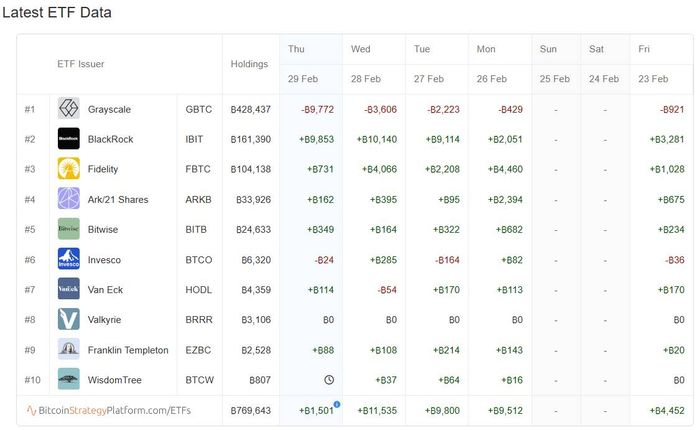Click Fidelity holdings value B104,138
This screenshot has width=700, height=430.
250,169
